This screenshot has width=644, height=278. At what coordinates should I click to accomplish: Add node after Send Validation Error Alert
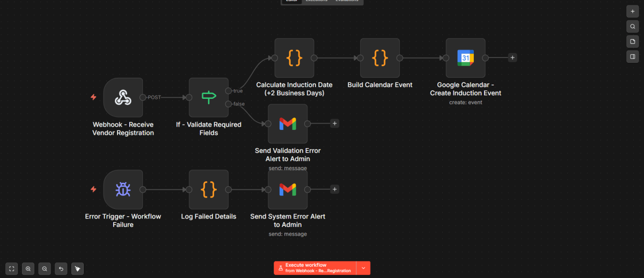point(334,123)
